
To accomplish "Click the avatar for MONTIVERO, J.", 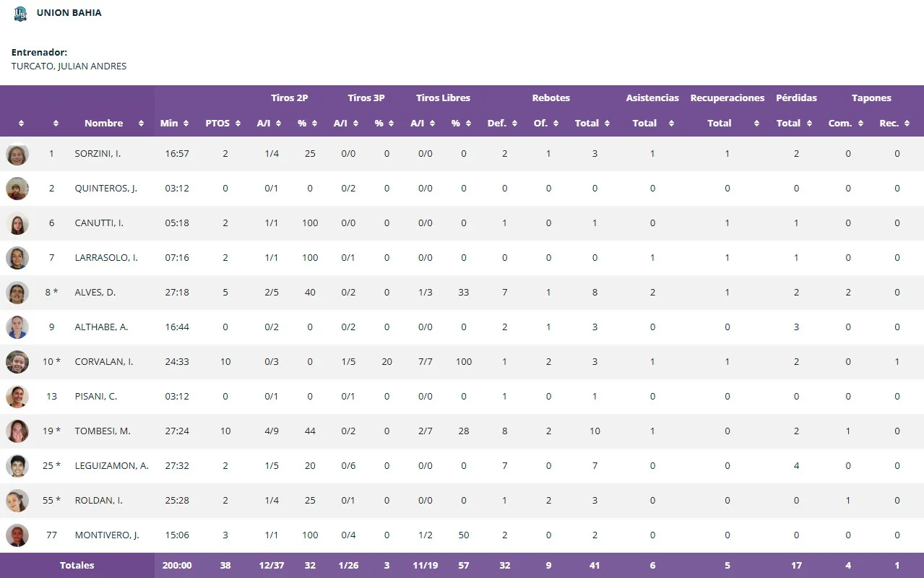I will point(17,535).
